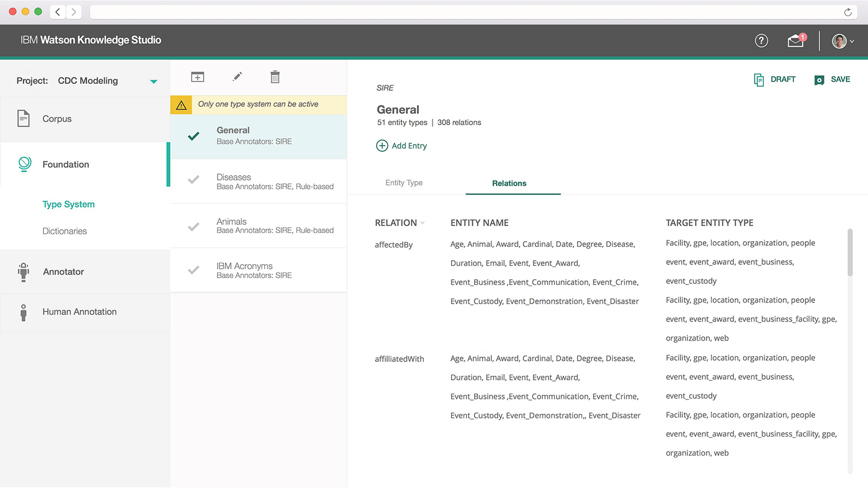Switch to the Entity Type tab
Image resolution: width=868 pixels, height=488 pixels.
[x=404, y=183]
